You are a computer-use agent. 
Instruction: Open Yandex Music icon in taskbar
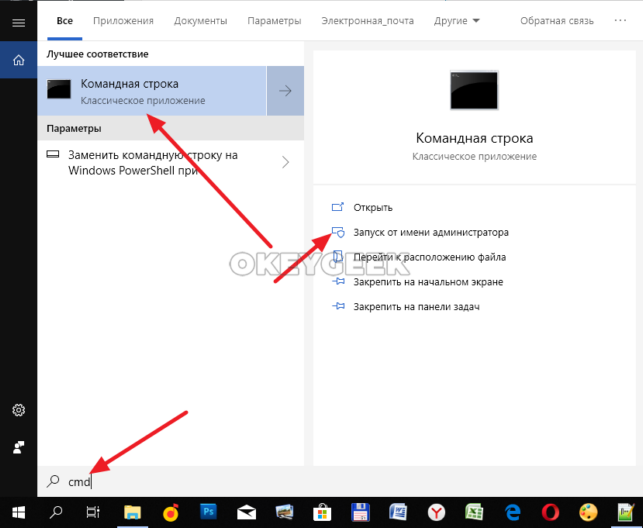[171, 512]
